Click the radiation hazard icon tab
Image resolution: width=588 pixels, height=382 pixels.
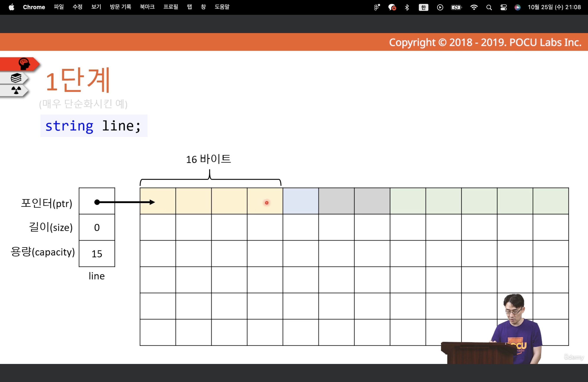pos(16,90)
